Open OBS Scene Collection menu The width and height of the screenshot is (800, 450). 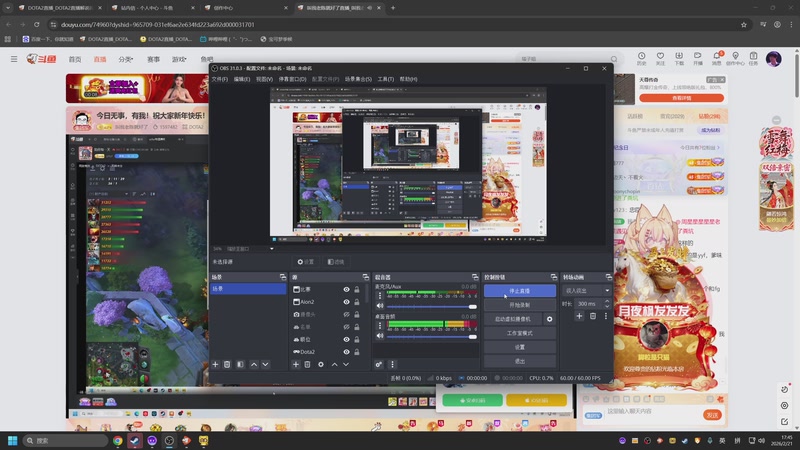coord(358,79)
